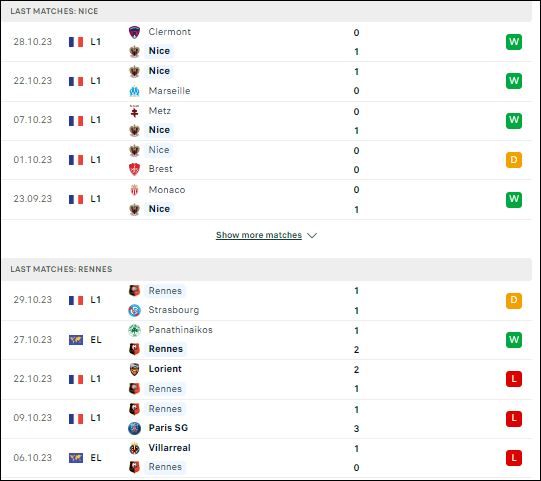This screenshot has width=541, height=481.
Task: Click the Paris SG club crest
Action: pos(134,428)
